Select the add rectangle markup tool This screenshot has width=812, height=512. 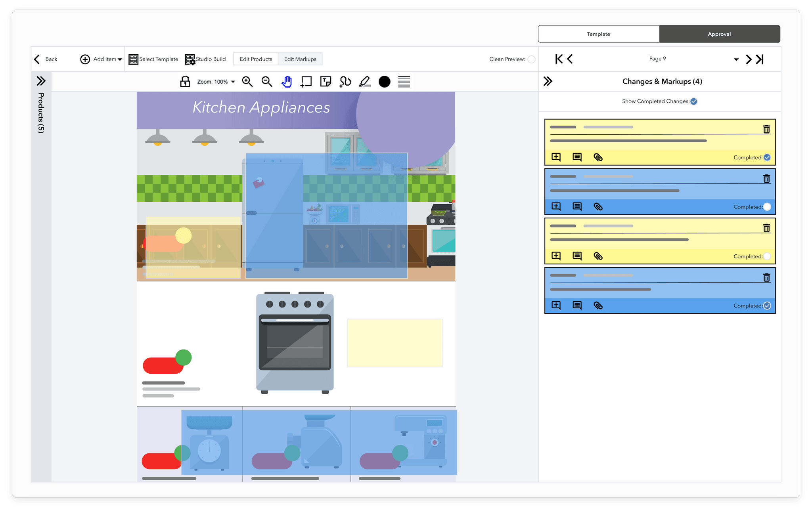point(306,82)
